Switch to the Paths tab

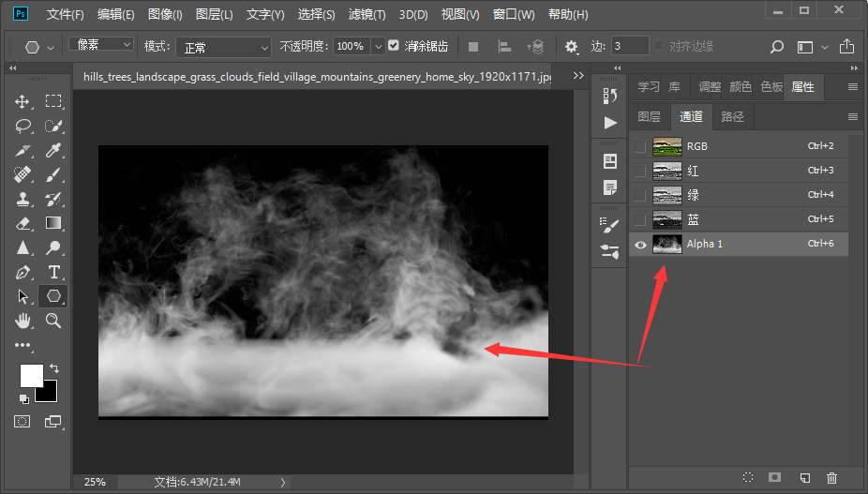[x=733, y=117]
